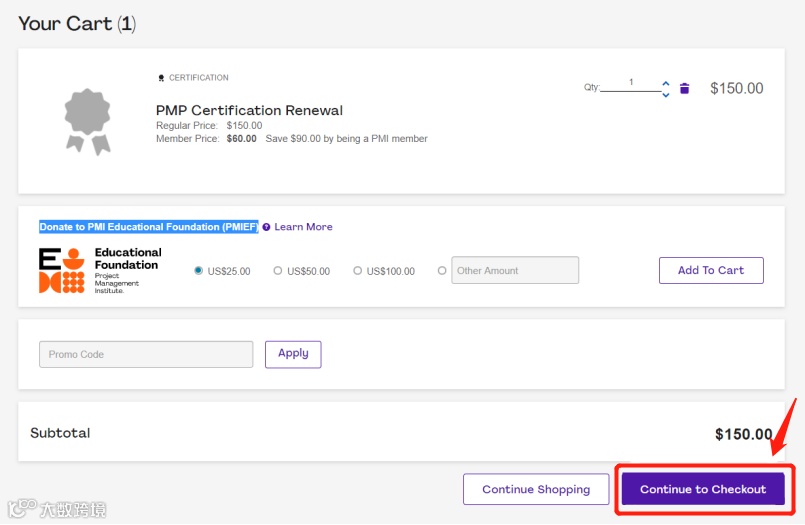The height and width of the screenshot is (525, 805).
Task: Apply the promo code
Action: click(x=293, y=354)
